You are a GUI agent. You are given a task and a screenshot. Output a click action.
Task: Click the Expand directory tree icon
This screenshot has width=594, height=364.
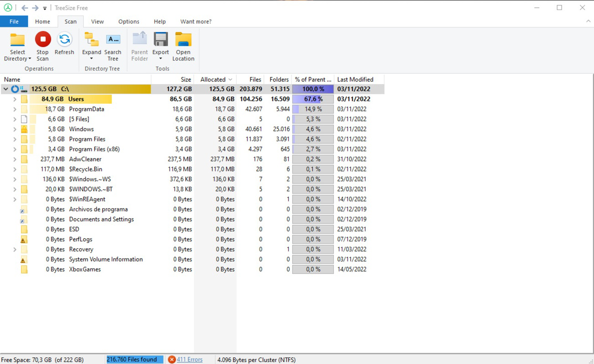coord(92,40)
